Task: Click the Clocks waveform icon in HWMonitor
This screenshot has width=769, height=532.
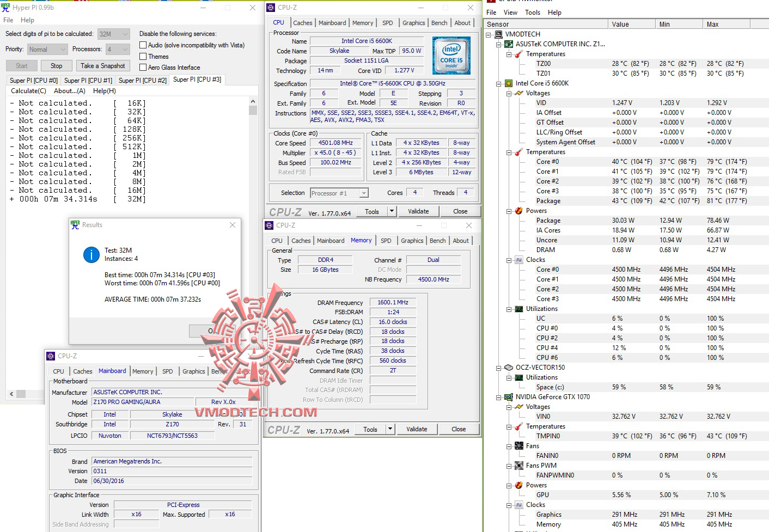Action: coord(518,260)
